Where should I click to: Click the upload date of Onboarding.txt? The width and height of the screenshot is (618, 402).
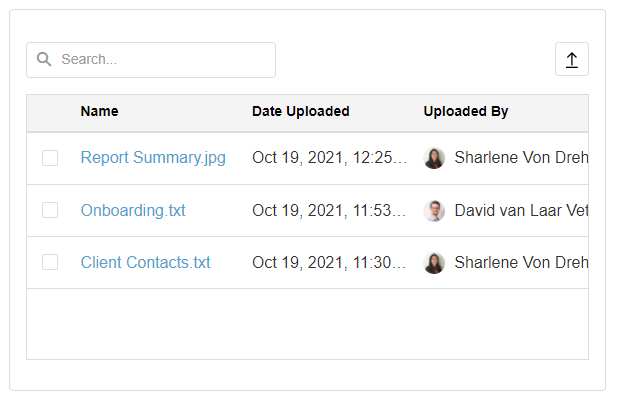[x=329, y=211]
